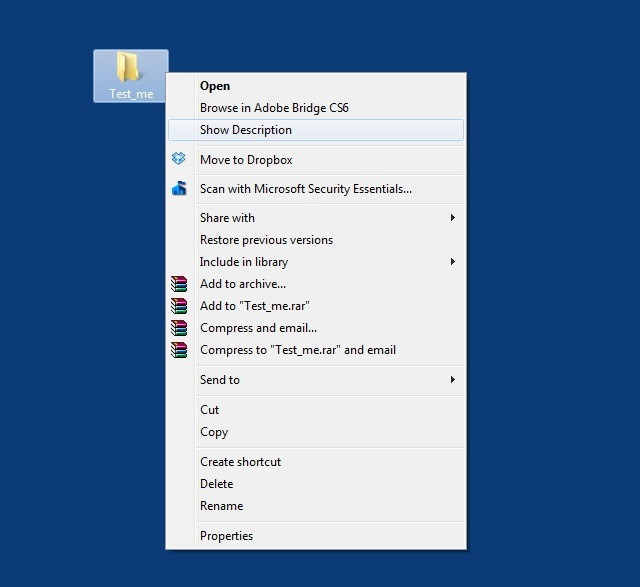Expand the Include in library submenu arrow
Image resolution: width=640 pixels, height=587 pixels.
coord(453,261)
